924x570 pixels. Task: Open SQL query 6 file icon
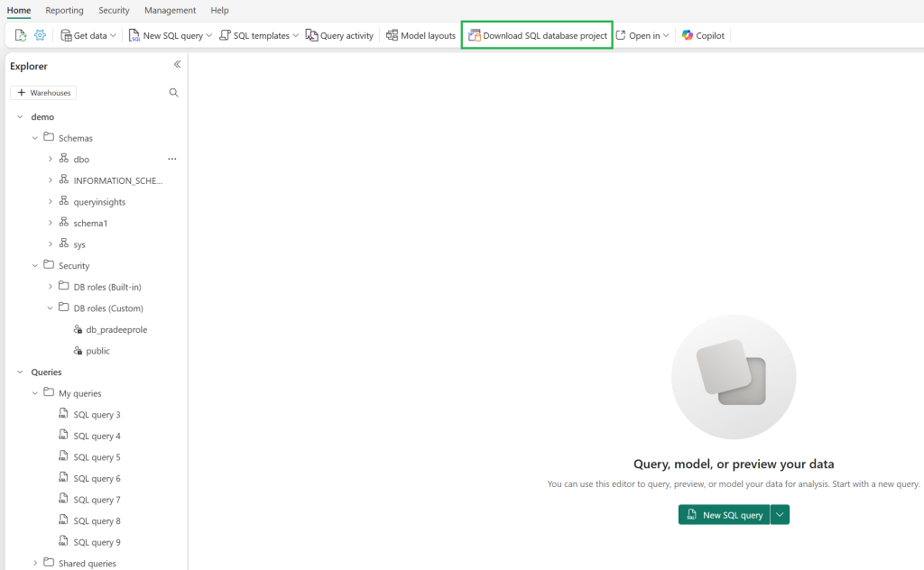coord(63,477)
